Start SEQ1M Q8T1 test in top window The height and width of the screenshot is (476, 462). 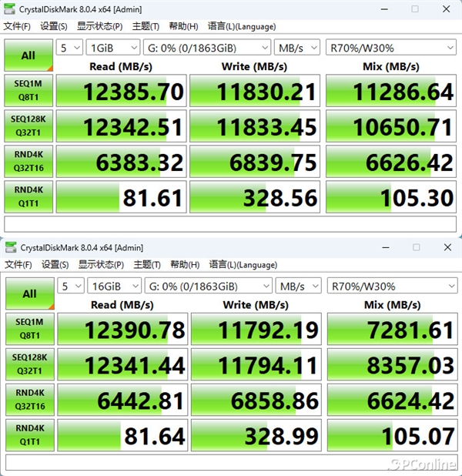(x=28, y=90)
